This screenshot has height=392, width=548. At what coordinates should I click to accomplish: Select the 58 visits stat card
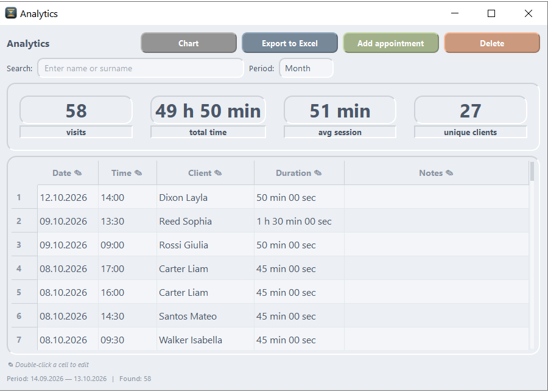pyautogui.click(x=76, y=117)
